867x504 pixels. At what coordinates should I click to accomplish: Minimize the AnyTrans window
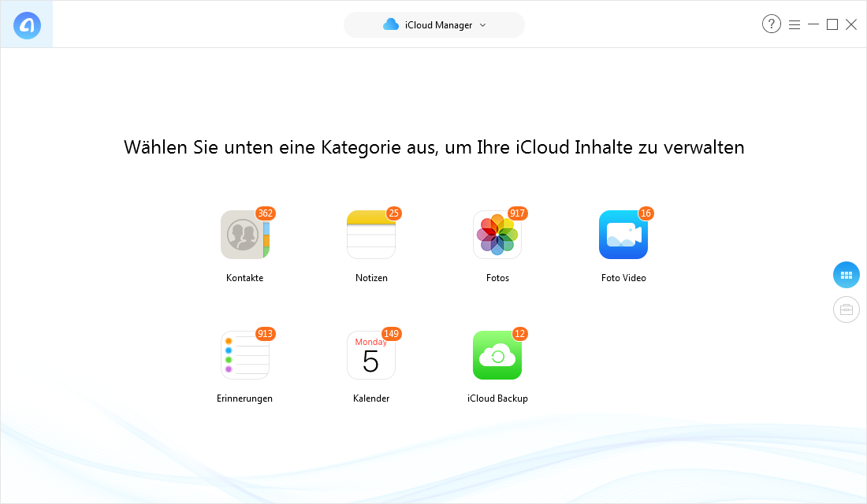point(813,24)
